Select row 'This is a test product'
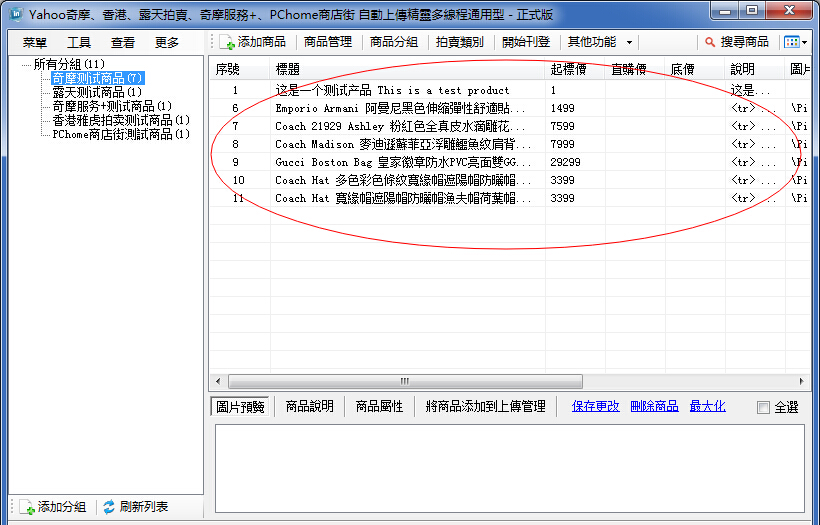Image resolution: width=820 pixels, height=525 pixels. tap(510, 90)
